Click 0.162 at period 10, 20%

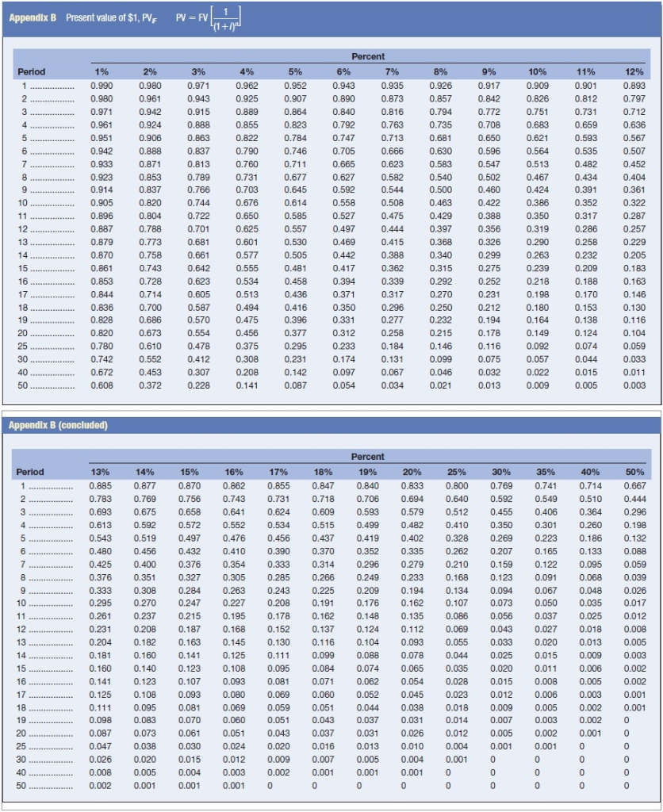coord(412,603)
